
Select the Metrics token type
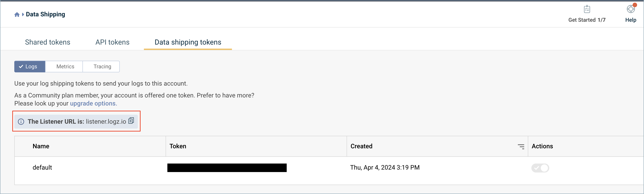click(65, 66)
